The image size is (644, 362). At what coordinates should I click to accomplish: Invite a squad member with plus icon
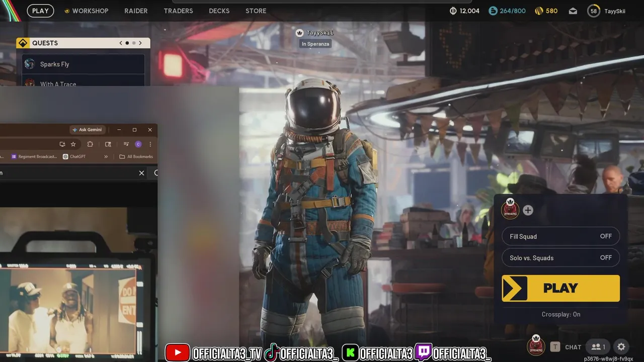(x=528, y=210)
